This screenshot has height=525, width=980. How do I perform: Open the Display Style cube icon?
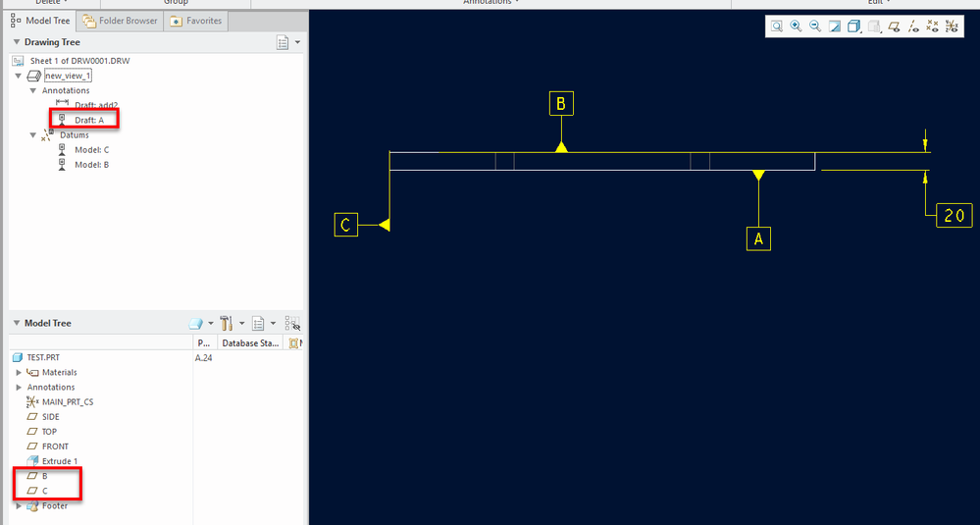coord(853,26)
